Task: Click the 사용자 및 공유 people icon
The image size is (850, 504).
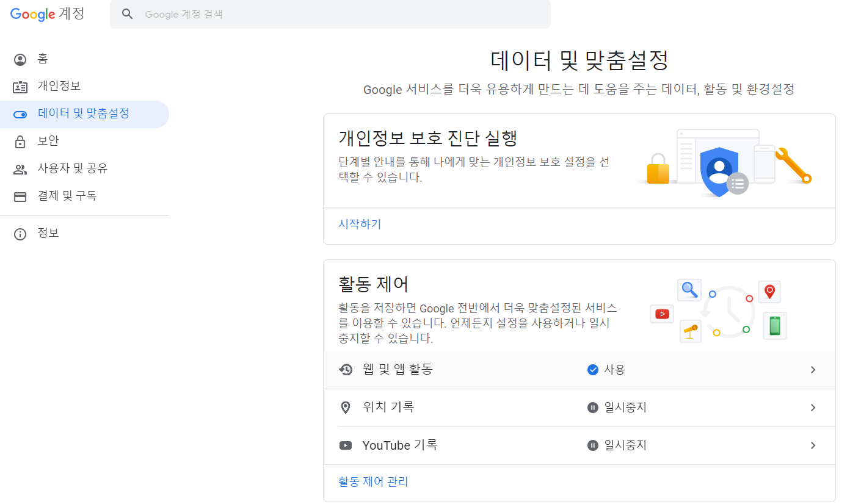Action: [20, 170]
